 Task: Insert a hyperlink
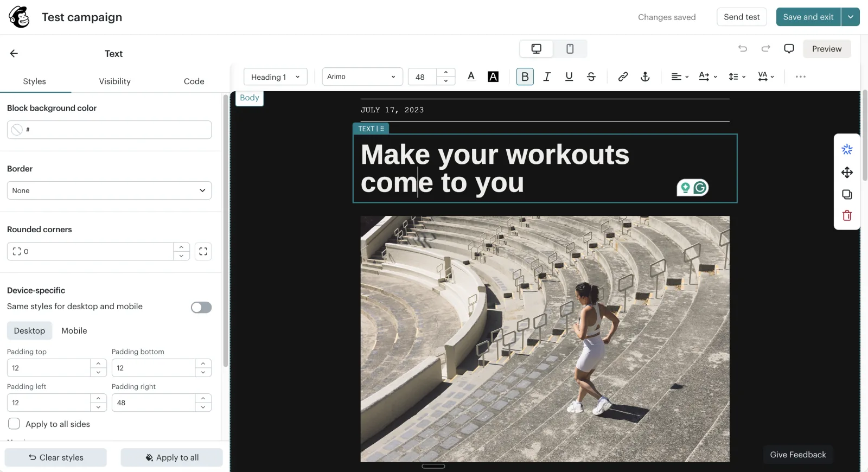(x=623, y=76)
